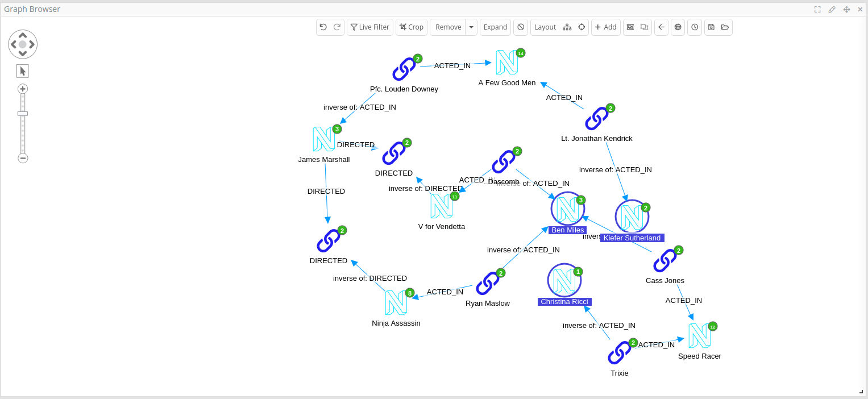Click the move panel cross-arrows icon
This screenshot has width=868, height=399.
(846, 9)
